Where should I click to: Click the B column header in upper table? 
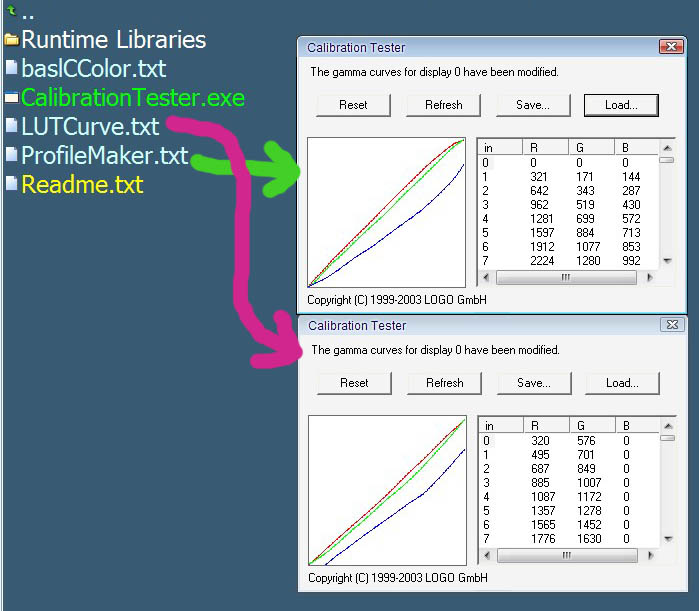pyautogui.click(x=636, y=148)
